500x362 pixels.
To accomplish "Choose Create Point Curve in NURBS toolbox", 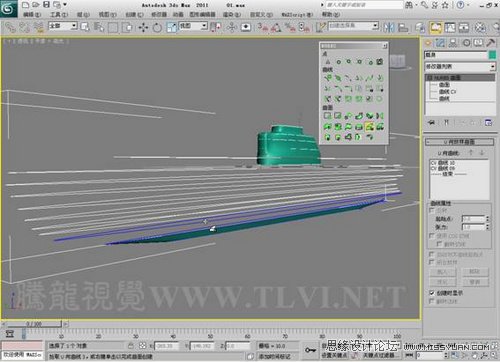I will pyautogui.click(x=338, y=78).
